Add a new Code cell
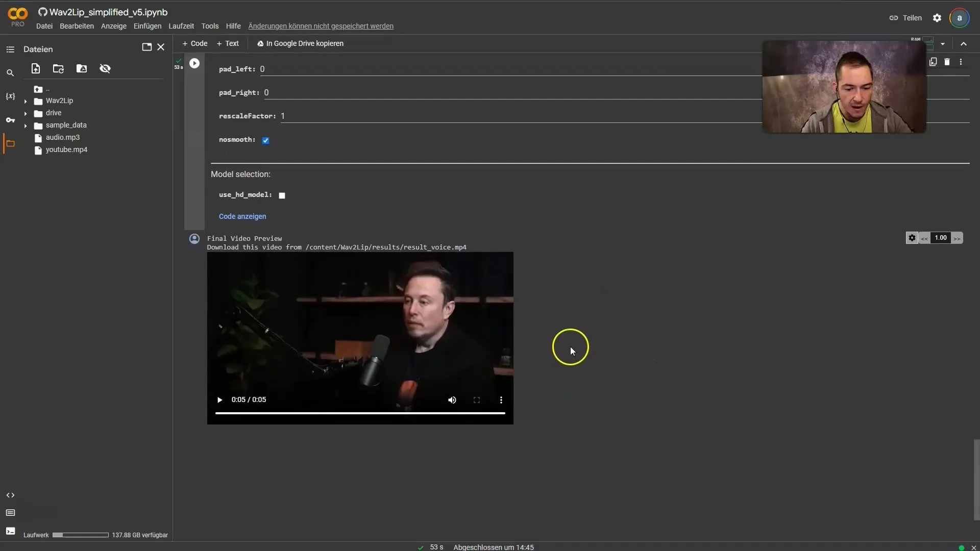The image size is (980, 551). pyautogui.click(x=195, y=43)
